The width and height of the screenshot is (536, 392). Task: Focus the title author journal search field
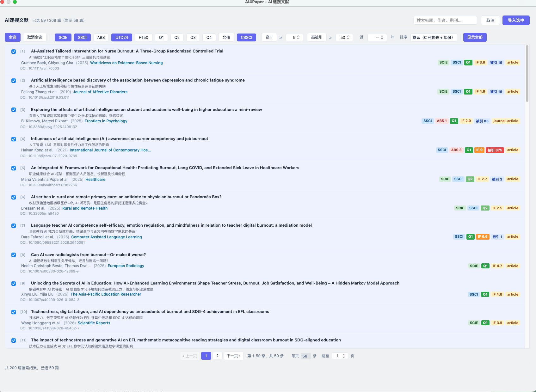(x=445, y=20)
